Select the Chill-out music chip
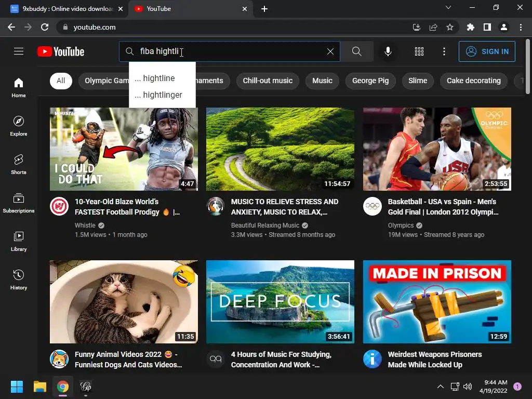This screenshot has height=399, width=532. pos(268,81)
